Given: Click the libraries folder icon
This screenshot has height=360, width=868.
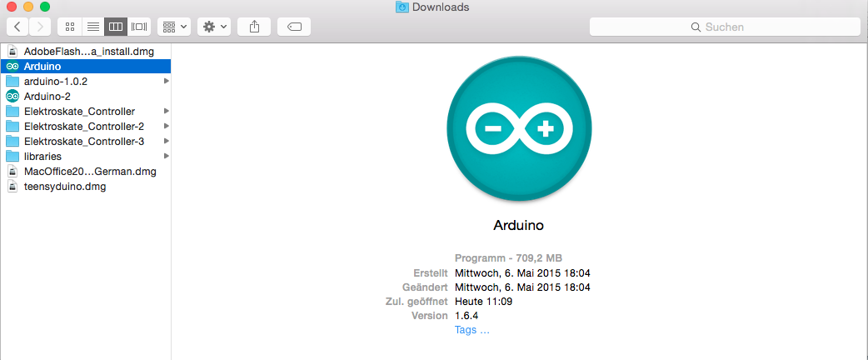Looking at the screenshot, I should click(12, 156).
